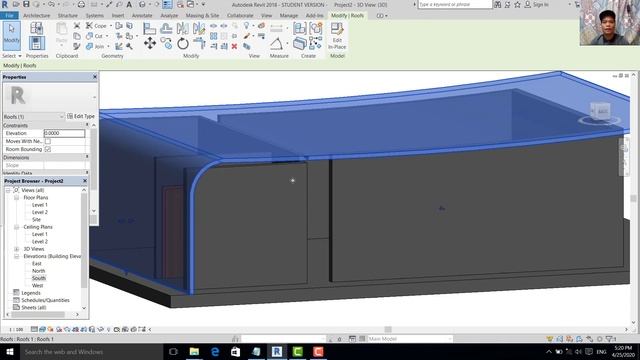
Task: Click the Join geometry tool
Action: point(96,47)
